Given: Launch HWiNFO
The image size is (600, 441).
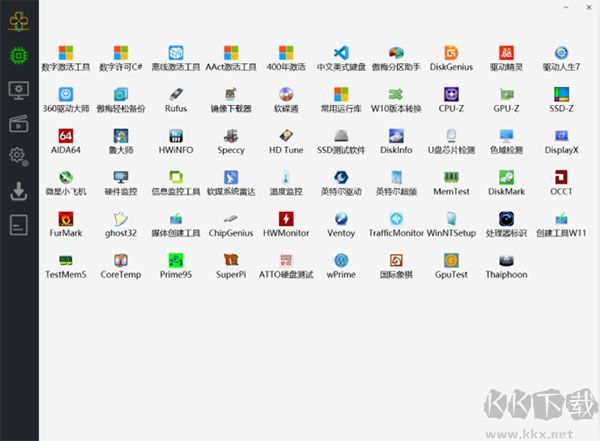Looking at the screenshot, I should coord(176,142).
